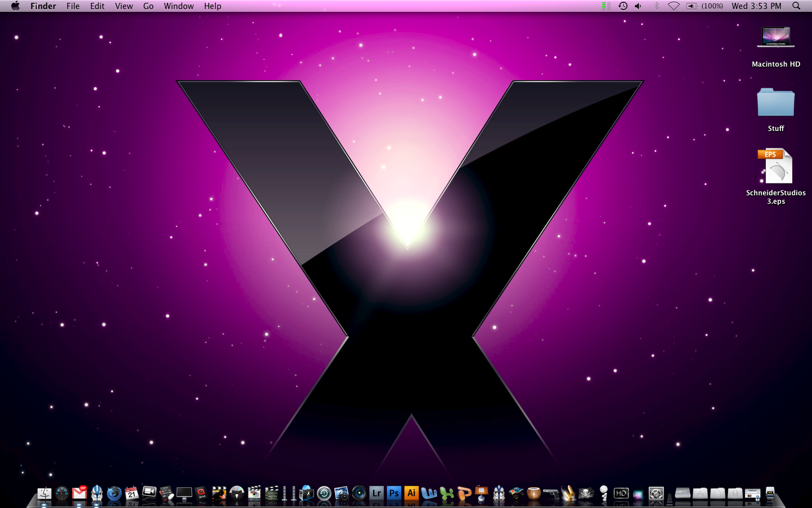Open the Go menu

click(x=148, y=6)
